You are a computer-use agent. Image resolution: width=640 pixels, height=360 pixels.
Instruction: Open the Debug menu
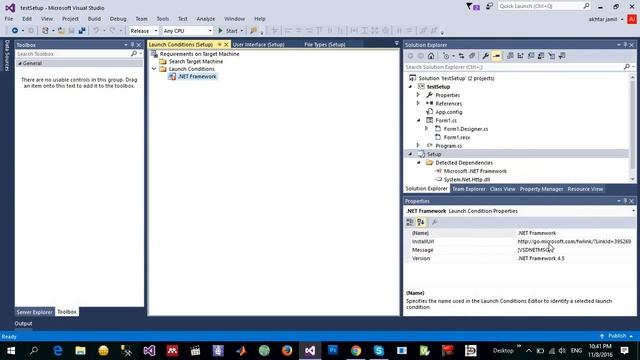click(x=118, y=19)
